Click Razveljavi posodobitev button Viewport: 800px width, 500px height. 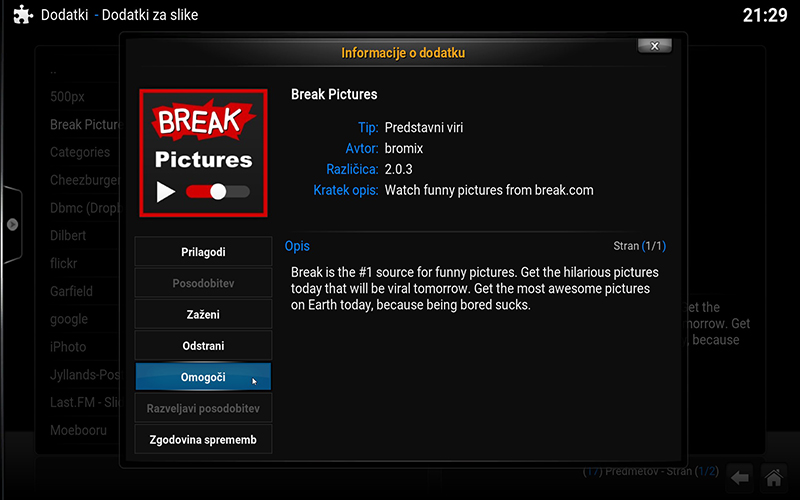pyautogui.click(x=202, y=408)
